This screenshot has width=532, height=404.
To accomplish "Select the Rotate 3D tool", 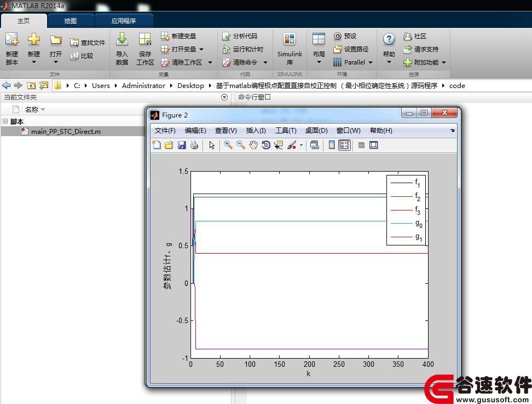I will [267, 145].
